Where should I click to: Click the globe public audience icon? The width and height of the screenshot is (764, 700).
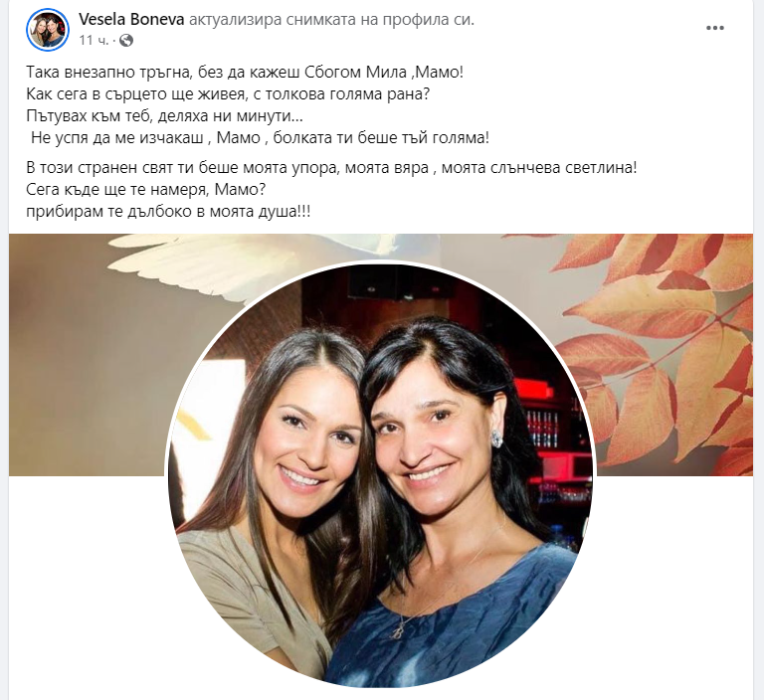(x=125, y=40)
